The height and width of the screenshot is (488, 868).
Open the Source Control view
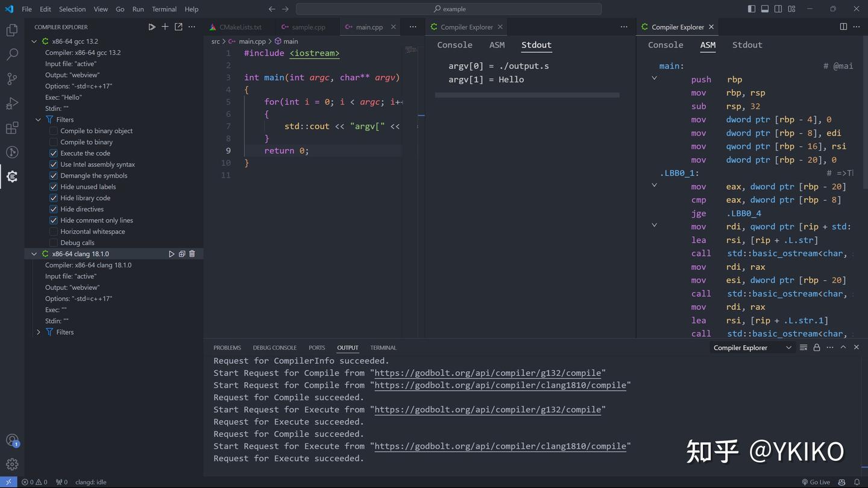click(12, 79)
